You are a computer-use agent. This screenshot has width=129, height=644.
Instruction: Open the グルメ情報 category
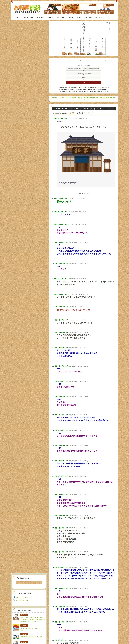[x=88, y=17]
